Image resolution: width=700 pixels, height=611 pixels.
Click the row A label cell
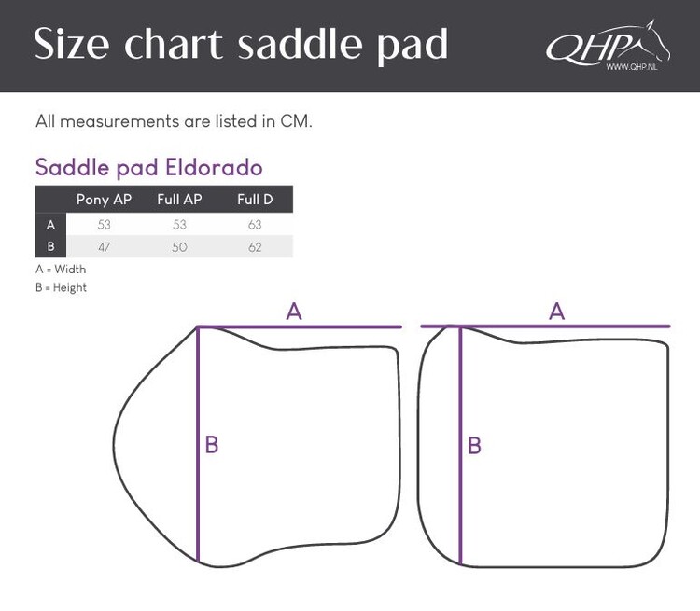(x=51, y=224)
